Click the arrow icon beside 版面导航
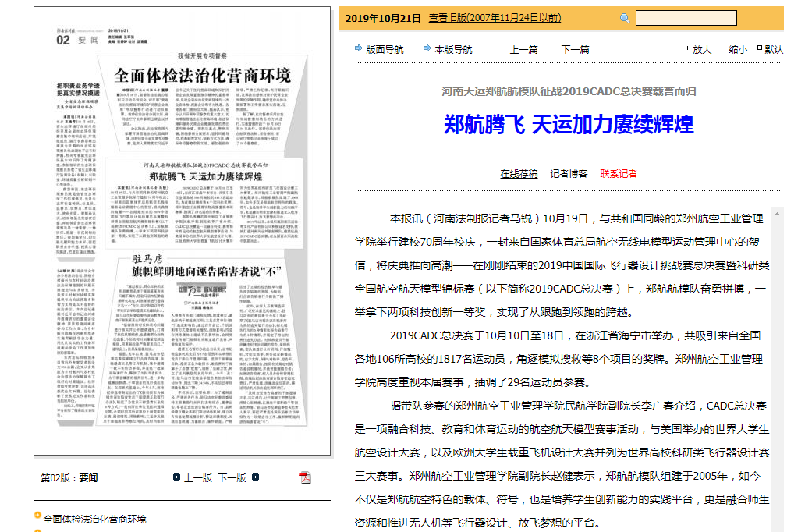This screenshot has width=812, height=532. 358,48
